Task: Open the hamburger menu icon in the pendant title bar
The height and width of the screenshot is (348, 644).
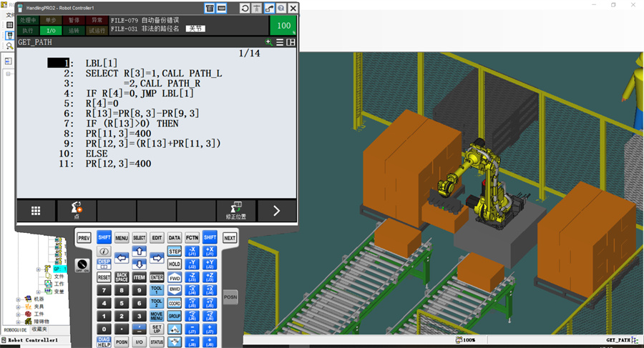Action: 280,42
